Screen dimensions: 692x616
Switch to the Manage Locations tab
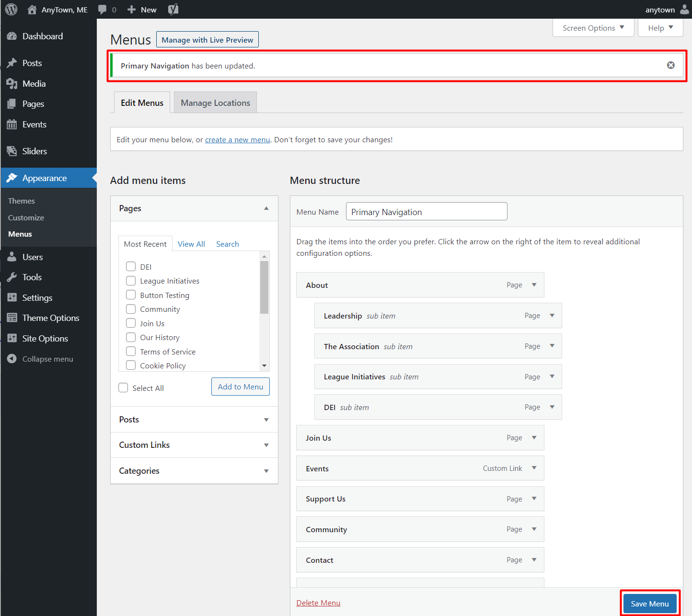coord(215,103)
